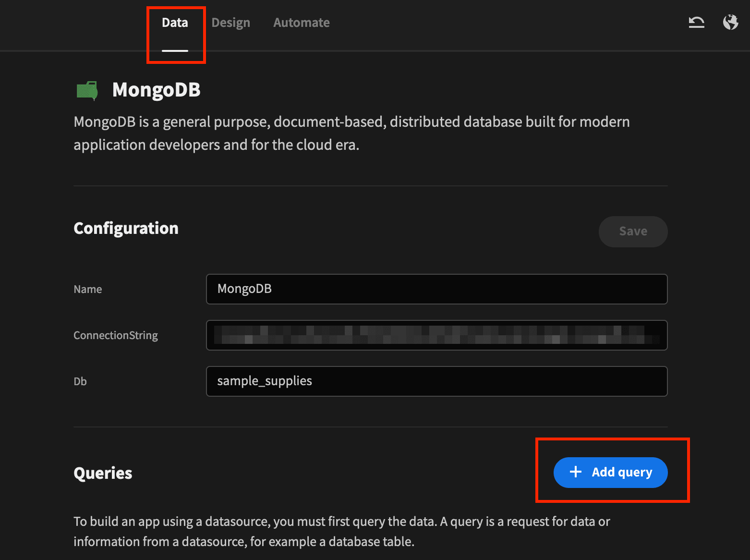Focus the Name field containing MongoDB
The height and width of the screenshot is (560, 750).
click(x=436, y=289)
